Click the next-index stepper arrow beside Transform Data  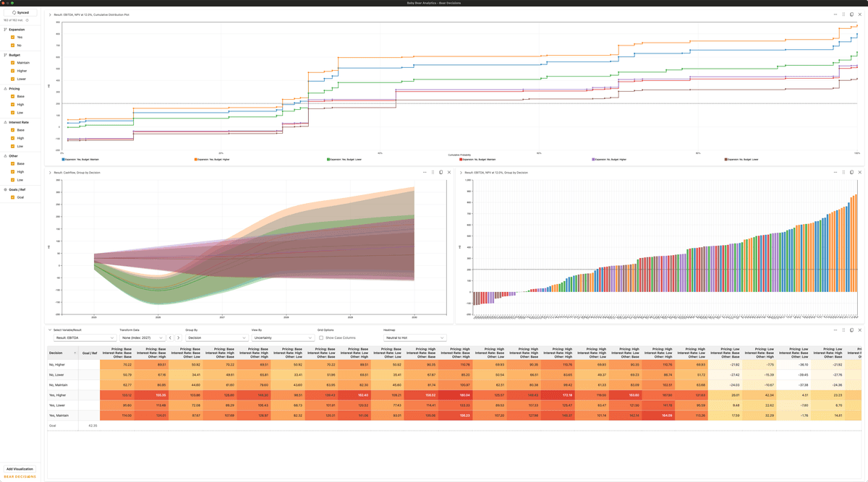click(179, 337)
